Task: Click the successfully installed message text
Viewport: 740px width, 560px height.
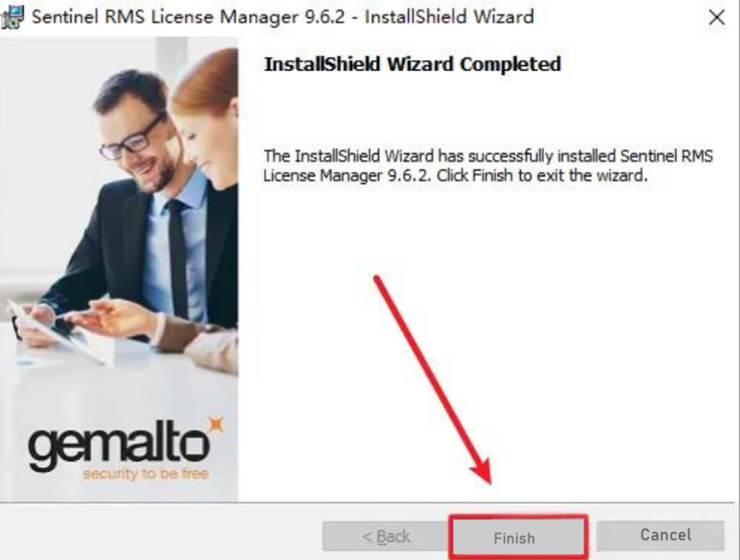Action: pyautogui.click(x=488, y=166)
